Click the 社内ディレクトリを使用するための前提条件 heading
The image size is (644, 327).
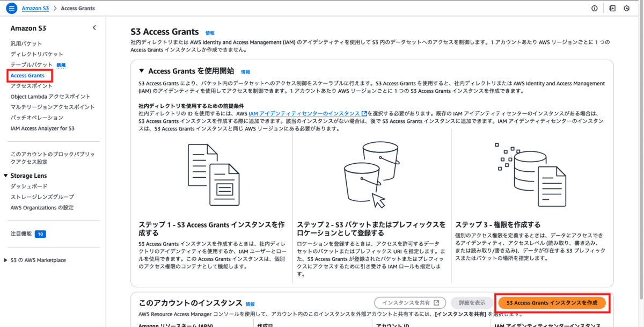point(192,106)
